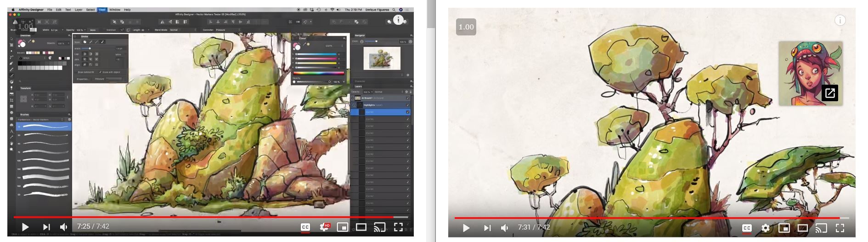This screenshot has width=868, height=242.
Task: Toggle visibility checkbox of Artboard1 layer
Action: point(408,98)
